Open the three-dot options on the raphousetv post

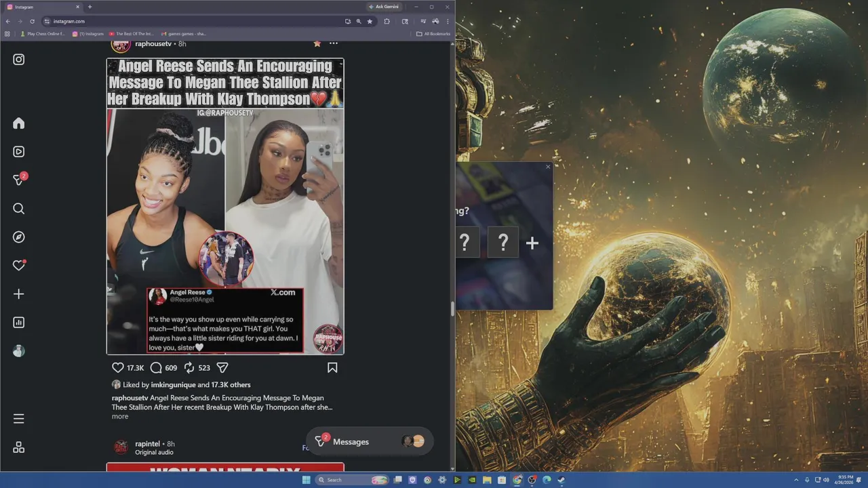coord(334,43)
